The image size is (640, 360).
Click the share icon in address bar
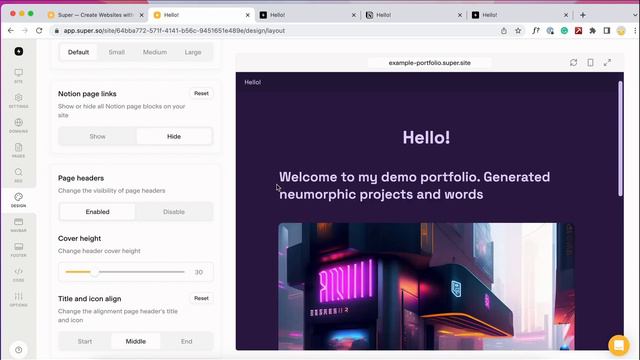pos(504,31)
